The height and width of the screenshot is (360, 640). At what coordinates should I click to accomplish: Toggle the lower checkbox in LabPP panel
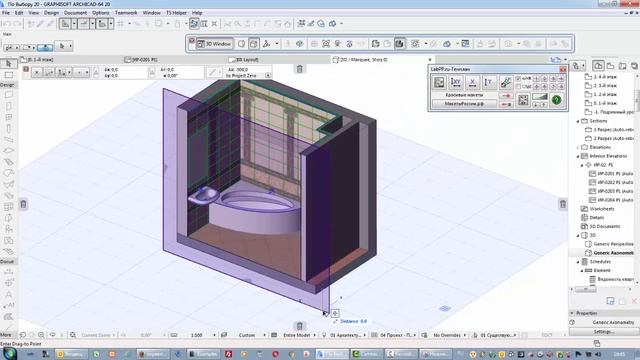[518, 87]
